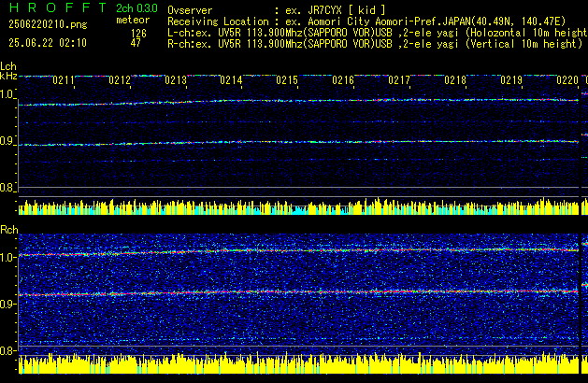The width and height of the screenshot is (588, 383).
Task: Select the "2ch 0.3.0" version label
Action: (136, 8)
